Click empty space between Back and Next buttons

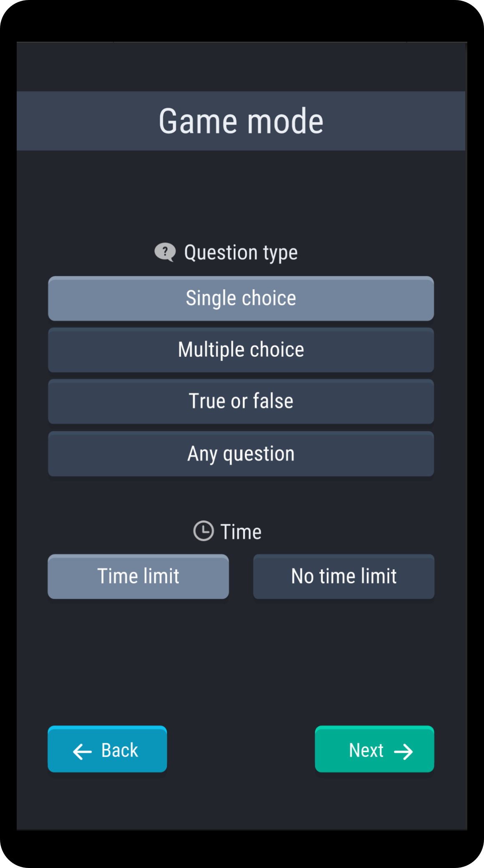(x=241, y=749)
